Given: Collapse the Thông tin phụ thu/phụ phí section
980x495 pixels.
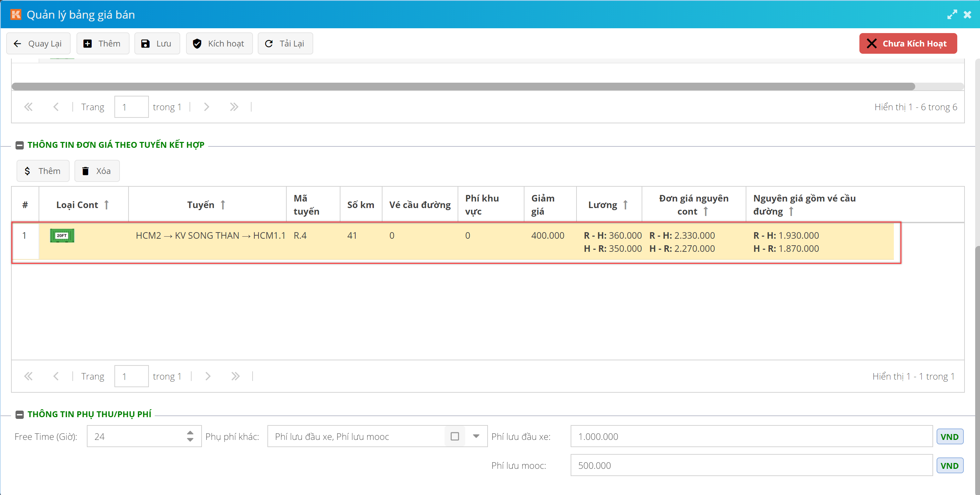Looking at the screenshot, I should (19, 414).
